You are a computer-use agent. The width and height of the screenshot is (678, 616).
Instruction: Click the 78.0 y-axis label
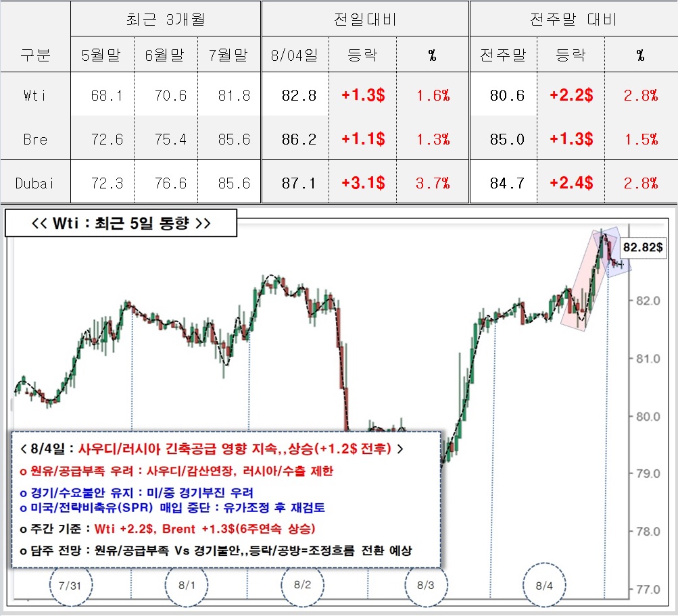coord(648,532)
